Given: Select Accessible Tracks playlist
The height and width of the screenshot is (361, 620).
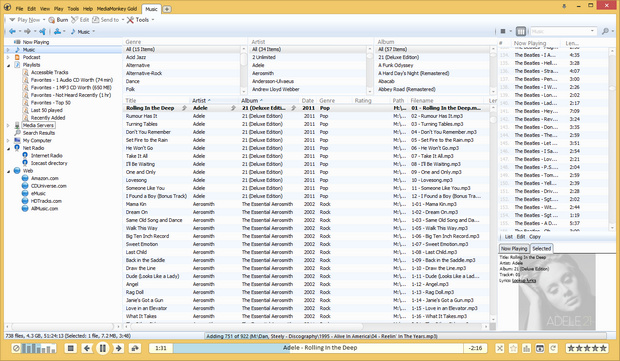Looking at the screenshot, I should pos(50,72).
